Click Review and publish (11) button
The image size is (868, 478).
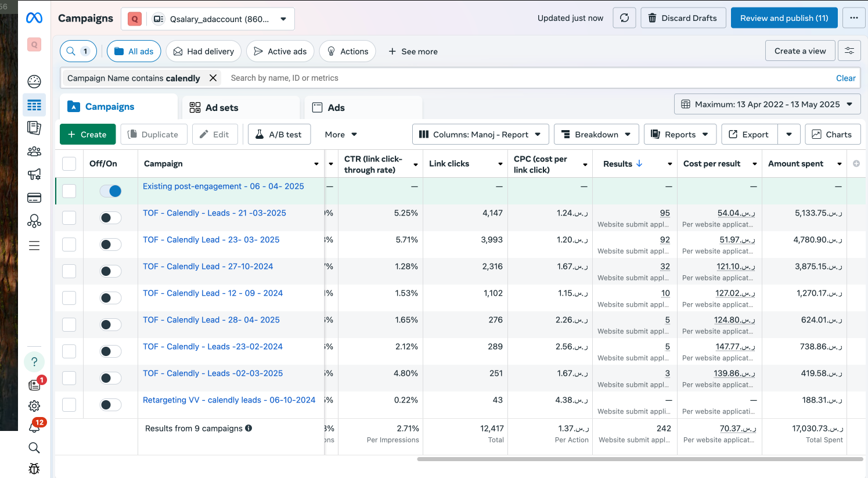coord(784,18)
